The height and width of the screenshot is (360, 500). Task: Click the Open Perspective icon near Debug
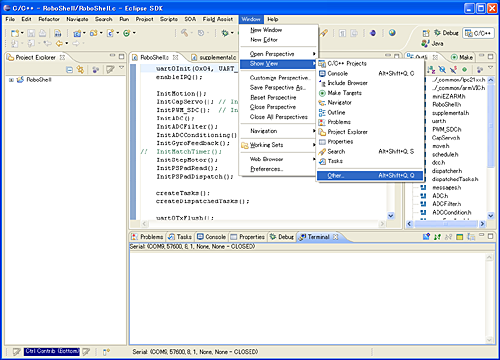pos(426,33)
